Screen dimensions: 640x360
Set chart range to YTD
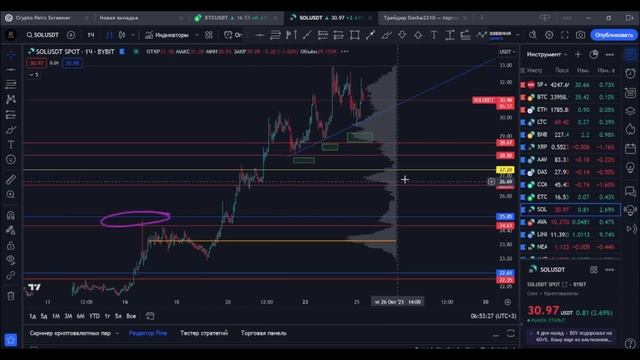pos(94,316)
